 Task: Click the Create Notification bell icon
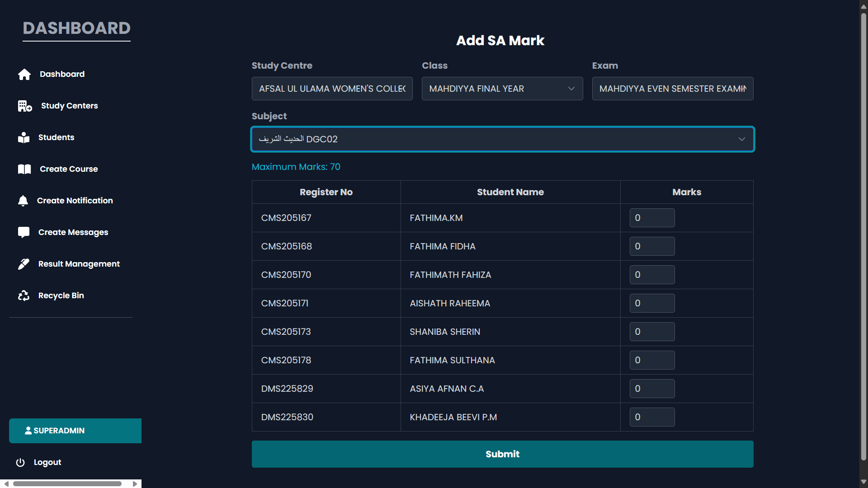23,201
